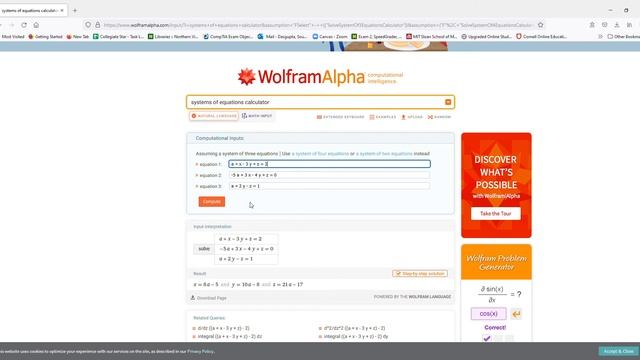Open the Wolfram Language link
Viewport: 640px width, 360px height.
(429, 297)
